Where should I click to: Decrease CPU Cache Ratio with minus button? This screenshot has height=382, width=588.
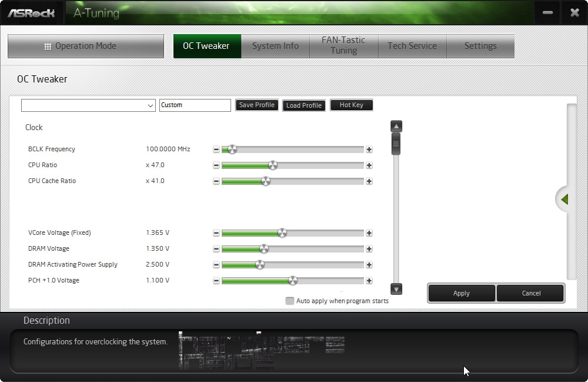click(x=216, y=181)
